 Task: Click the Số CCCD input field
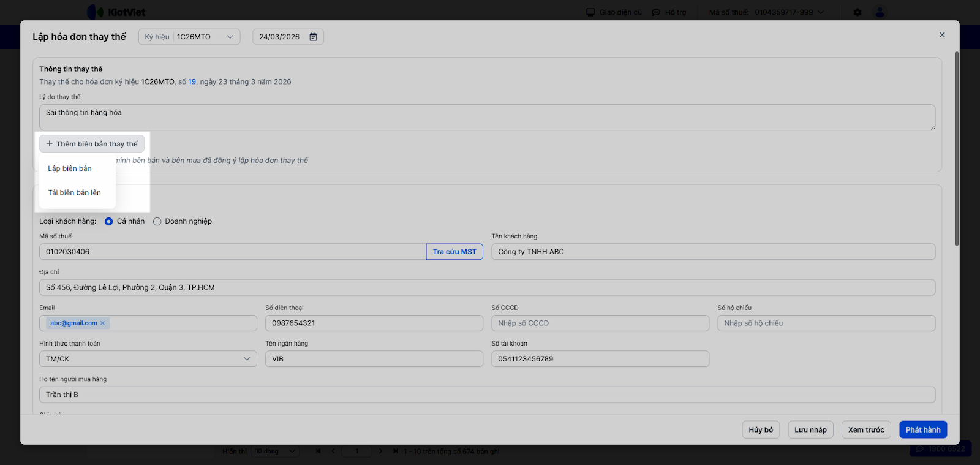pyautogui.click(x=600, y=323)
